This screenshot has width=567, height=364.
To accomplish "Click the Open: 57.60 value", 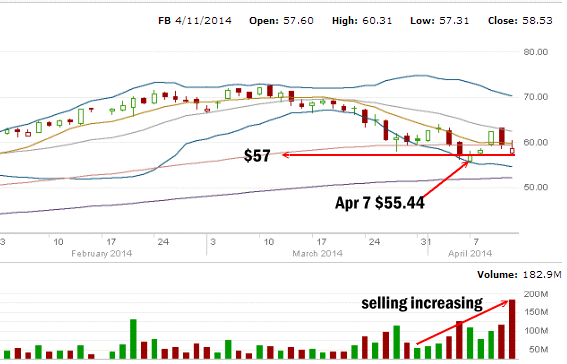I will pos(281,21).
